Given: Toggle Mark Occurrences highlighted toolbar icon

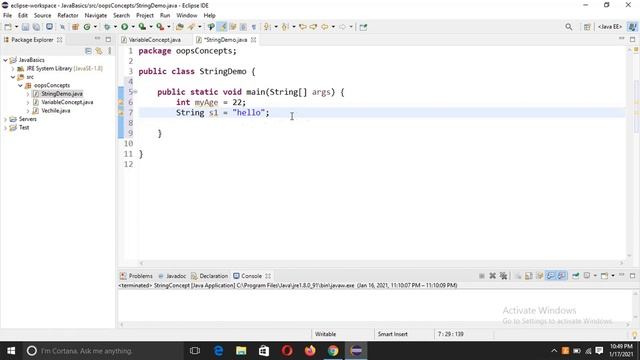Looking at the screenshot, I should point(222,27).
